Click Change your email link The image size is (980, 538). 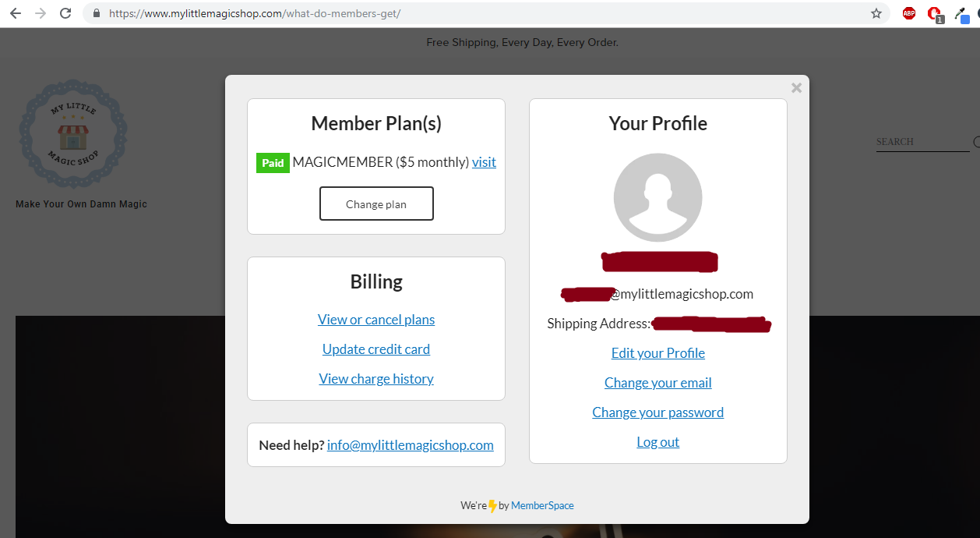coord(658,383)
